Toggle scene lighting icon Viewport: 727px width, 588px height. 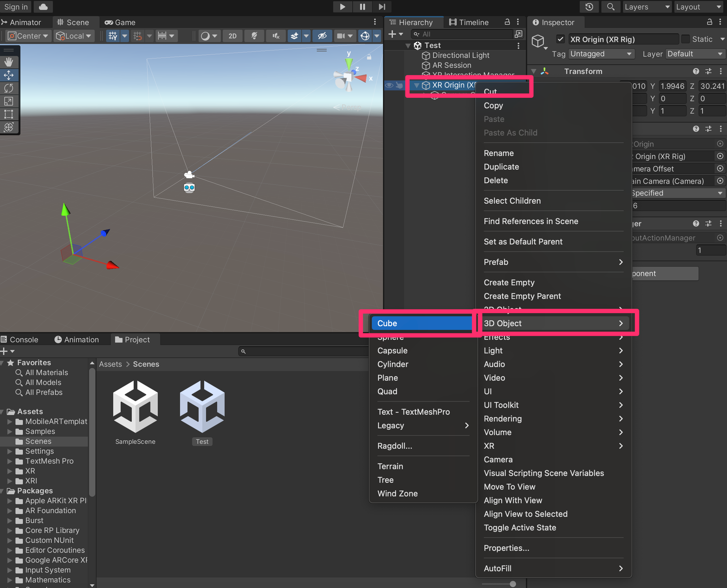pyautogui.click(x=254, y=36)
